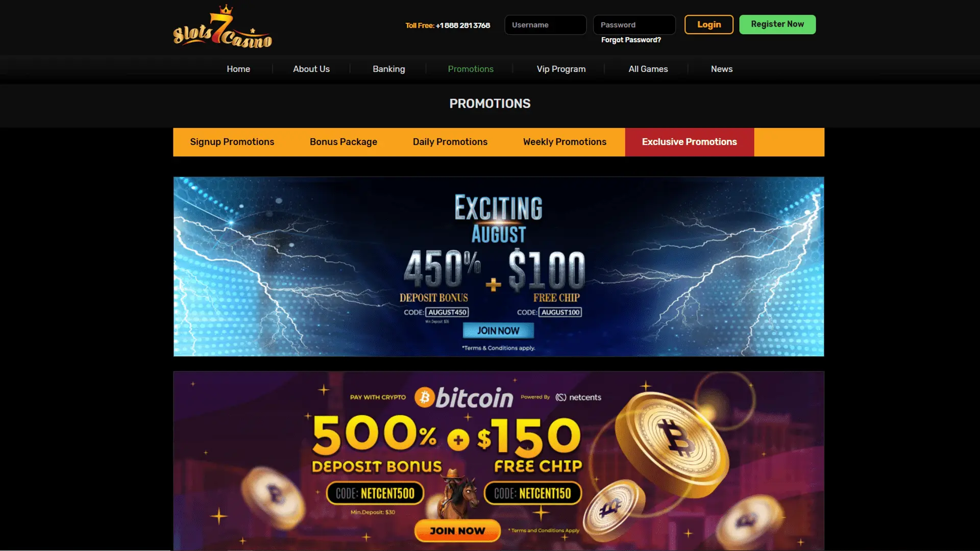The image size is (980, 551).
Task: Switch to Daily Promotions tab
Action: tap(450, 142)
